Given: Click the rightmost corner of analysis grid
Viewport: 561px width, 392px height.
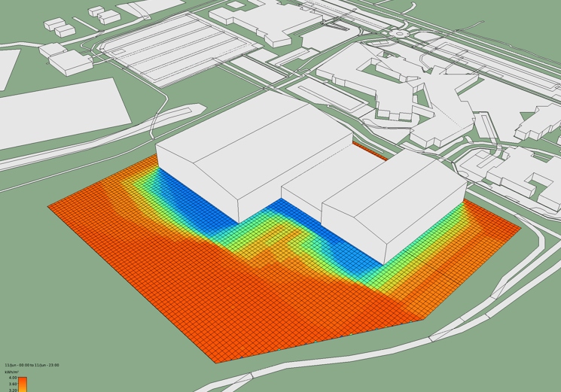Looking at the screenshot, I should pos(520,226).
